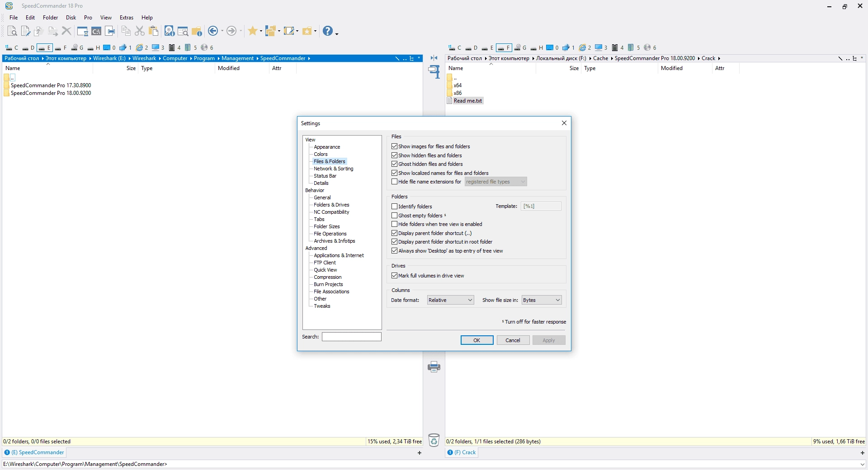Click the Internet Explorer icon 2 in right drive bar
The image size is (868, 470).
pyautogui.click(x=585, y=47)
